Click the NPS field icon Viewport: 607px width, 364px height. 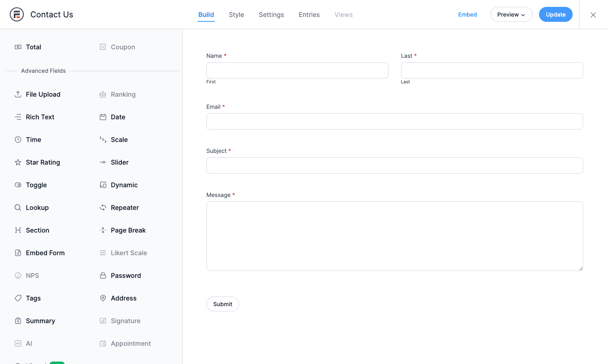[18, 275]
